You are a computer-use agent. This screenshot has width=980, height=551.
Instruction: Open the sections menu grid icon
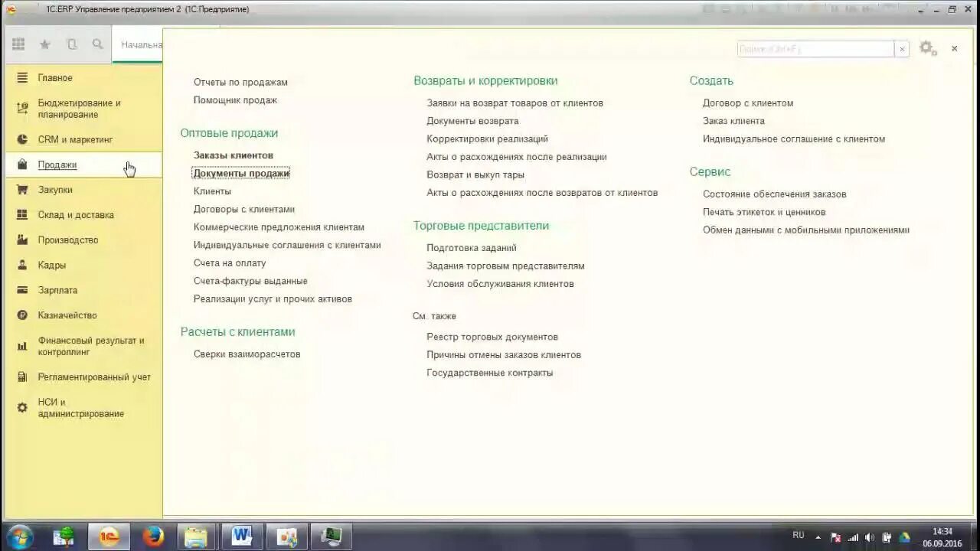[x=18, y=44]
